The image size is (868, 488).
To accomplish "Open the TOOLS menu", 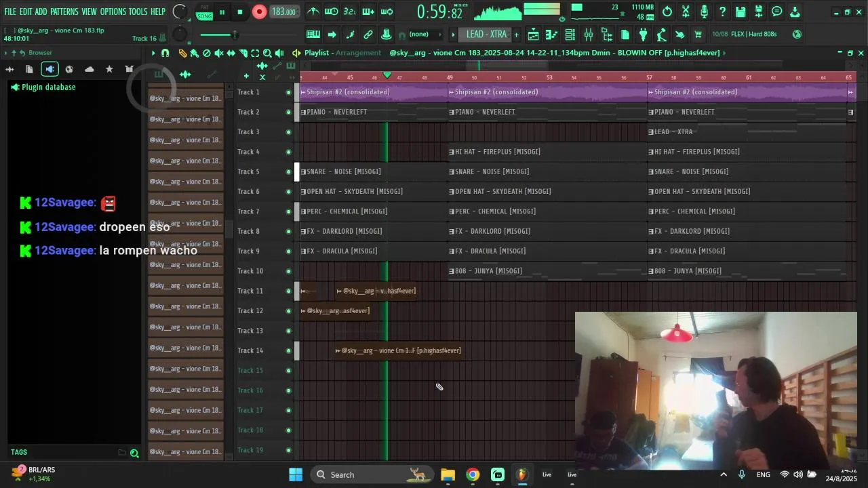I will click(138, 12).
